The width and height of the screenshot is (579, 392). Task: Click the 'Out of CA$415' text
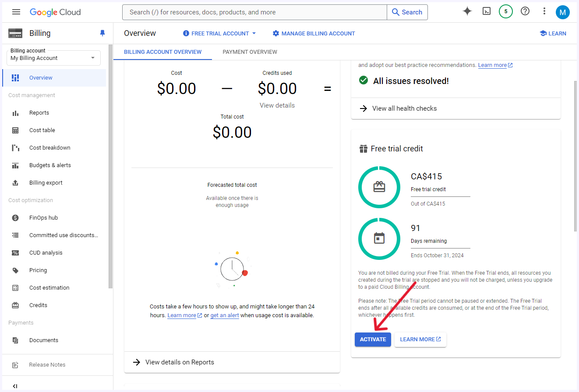click(428, 204)
